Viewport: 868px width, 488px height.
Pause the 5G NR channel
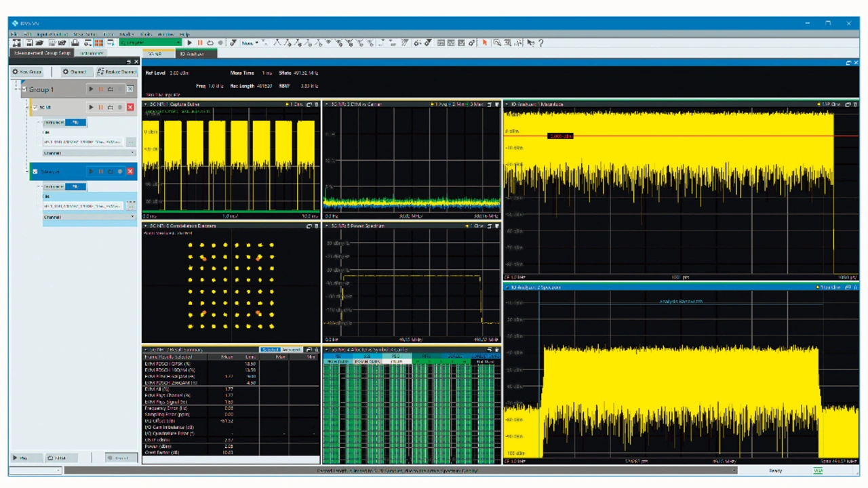pyautogui.click(x=100, y=107)
